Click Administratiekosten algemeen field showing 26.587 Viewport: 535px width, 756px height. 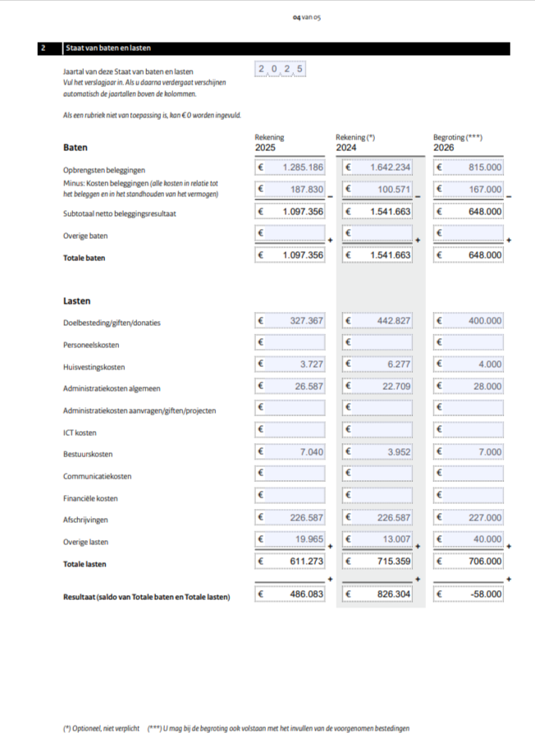[290, 386]
